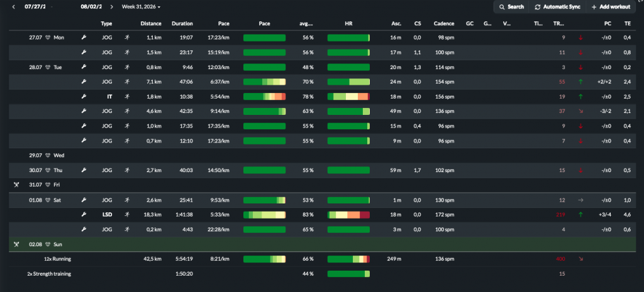Viewport: 644px width, 292px height.
Task: Click the strength training icon beside Fri 31.07
Action: [x=16, y=185]
